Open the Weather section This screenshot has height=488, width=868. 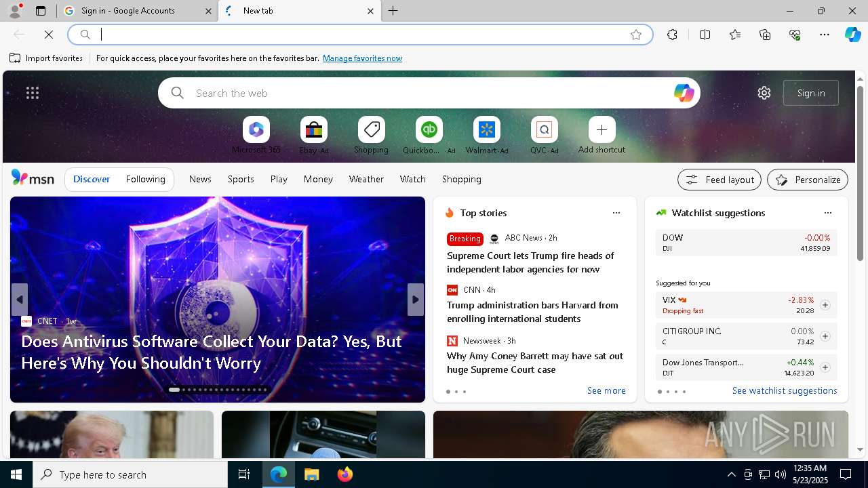click(366, 179)
